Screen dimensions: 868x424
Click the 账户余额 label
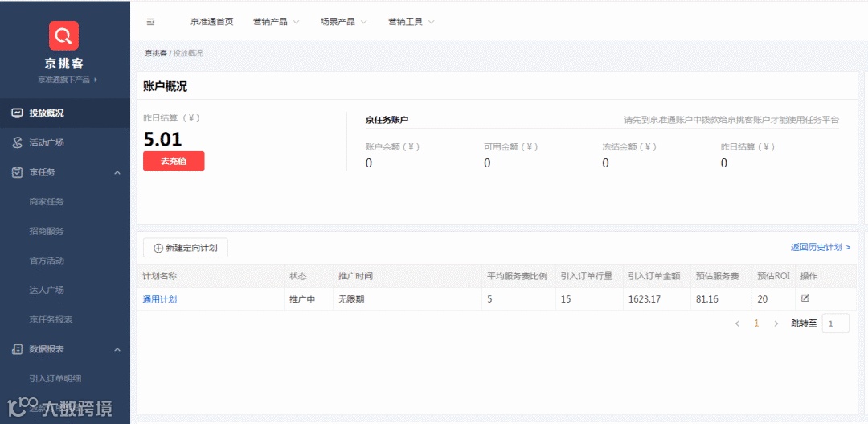392,147
